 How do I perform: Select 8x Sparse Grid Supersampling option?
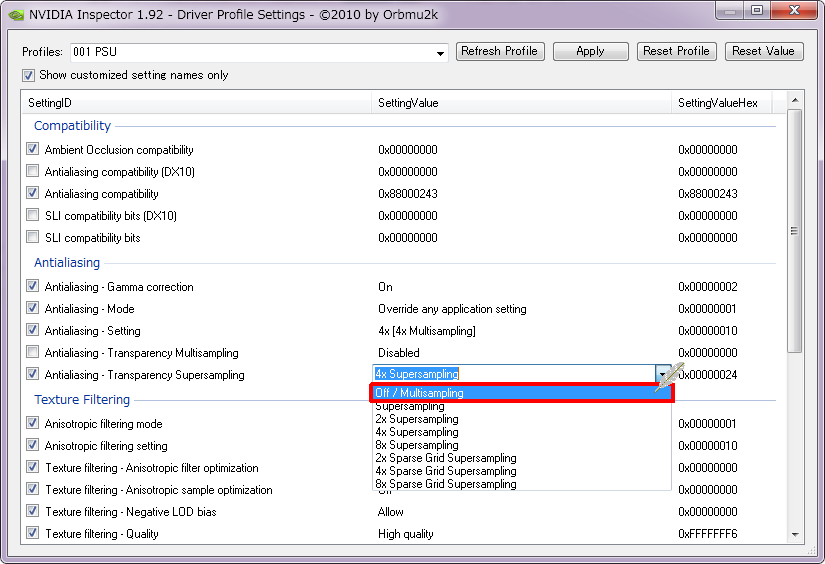[521, 484]
